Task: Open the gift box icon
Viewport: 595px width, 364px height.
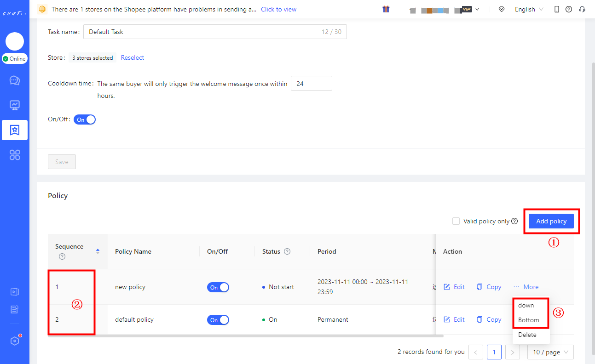Action: [x=386, y=9]
